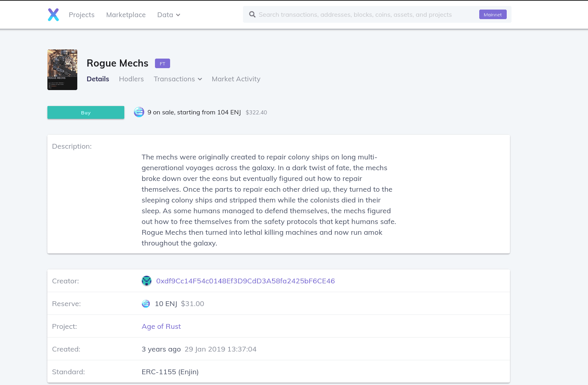
Task: Click the Created: label
Action: click(x=66, y=349)
